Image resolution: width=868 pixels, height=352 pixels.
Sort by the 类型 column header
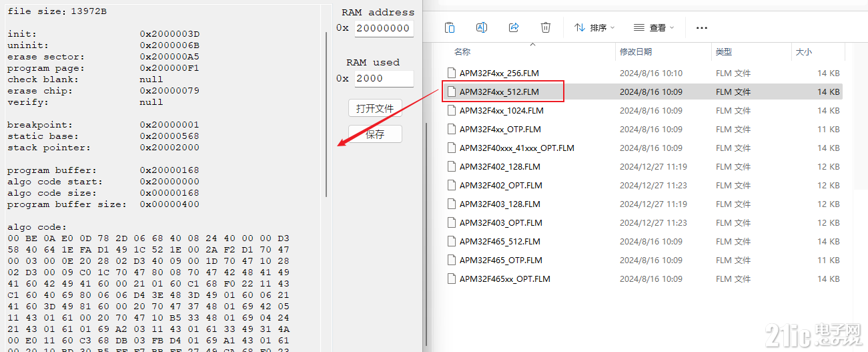[x=723, y=52]
